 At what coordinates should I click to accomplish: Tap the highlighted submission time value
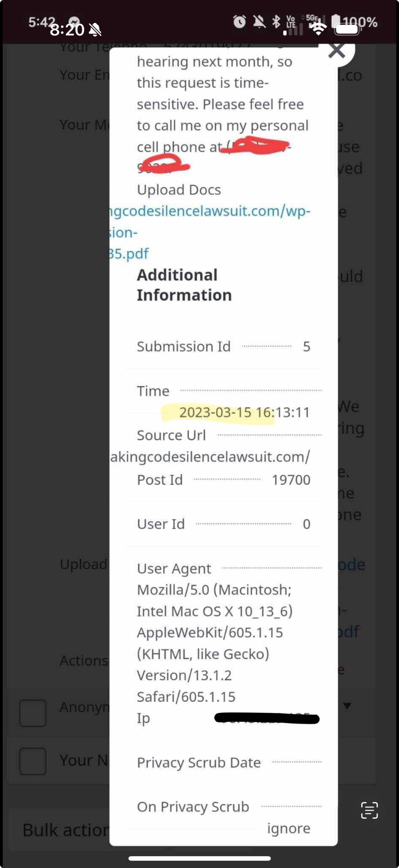[x=244, y=413]
